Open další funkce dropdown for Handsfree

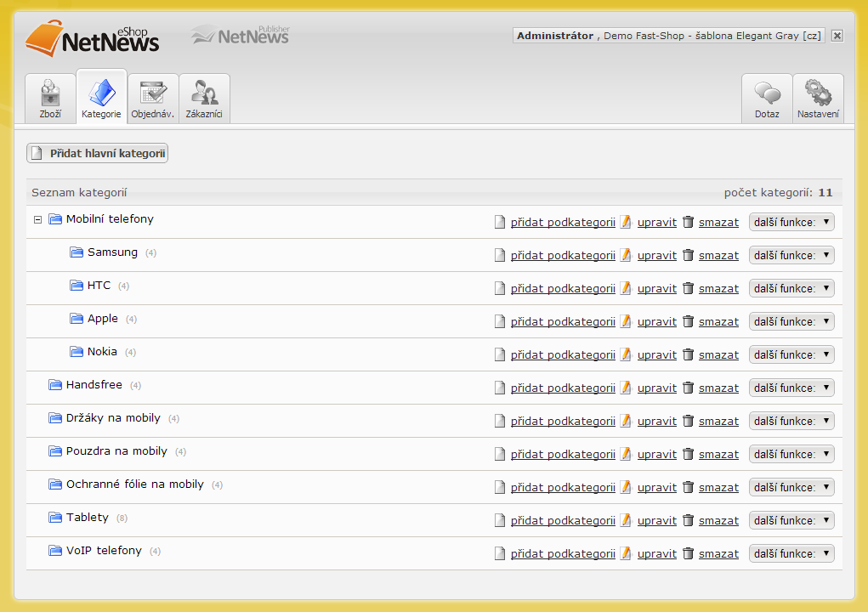791,388
